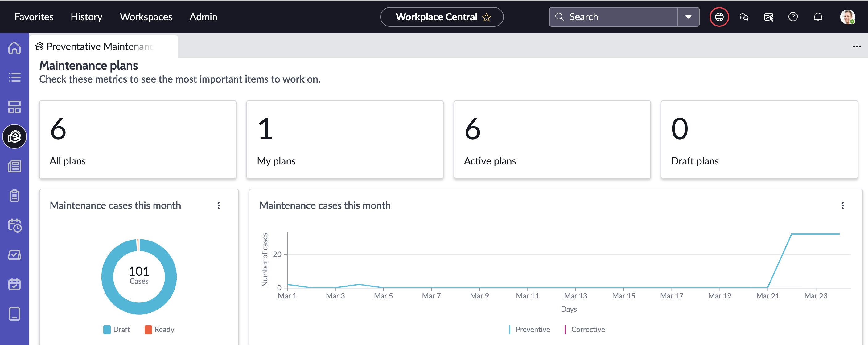Open the help question mark icon
Image resolution: width=868 pixels, height=345 pixels.
coord(793,17)
